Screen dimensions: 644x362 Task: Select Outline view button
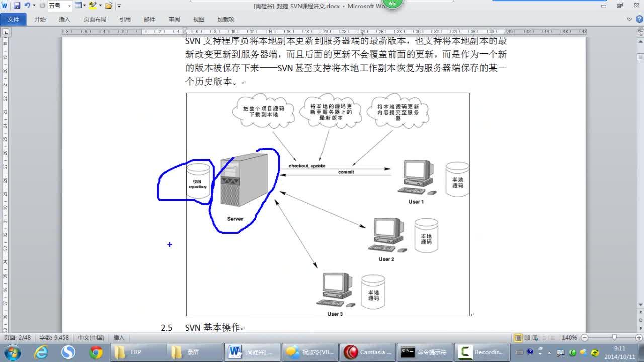coord(544,338)
